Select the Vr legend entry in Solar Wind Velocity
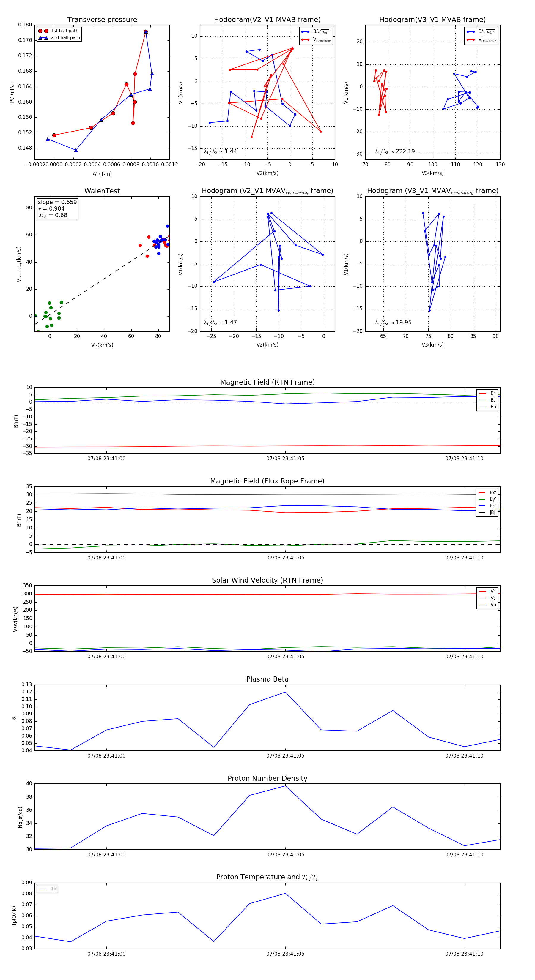The width and height of the screenshot is (535, 980). 488,591
